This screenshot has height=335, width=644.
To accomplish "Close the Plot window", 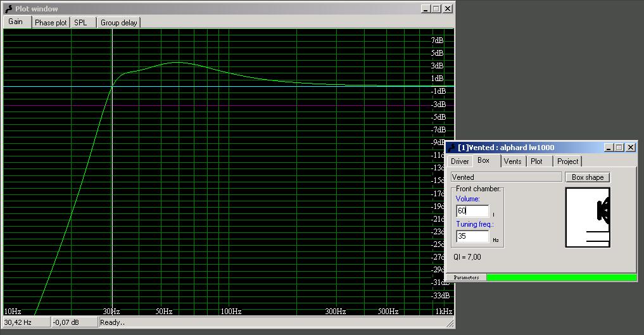I will click(448, 9).
